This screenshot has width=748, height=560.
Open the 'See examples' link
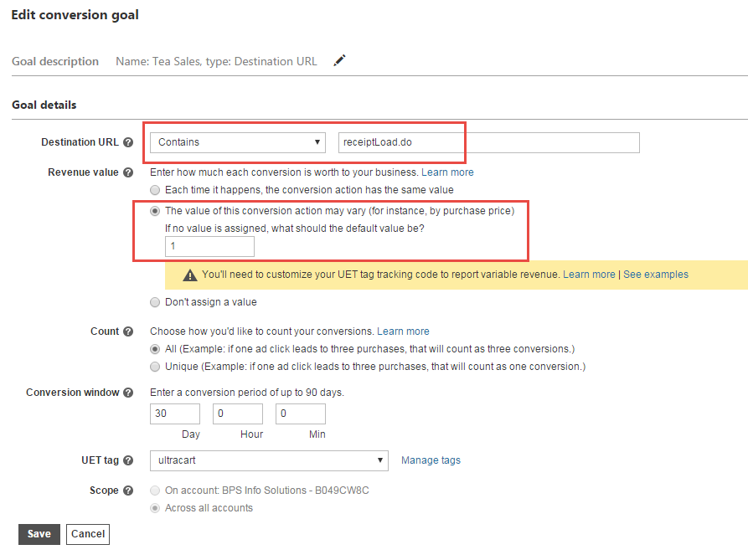pyautogui.click(x=656, y=275)
